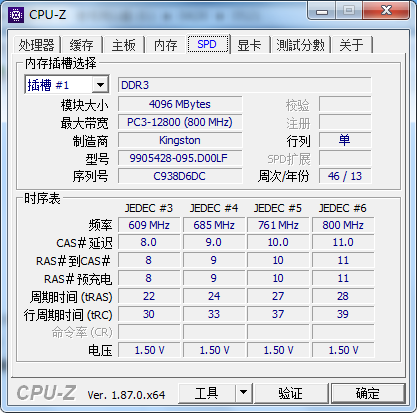Click the 1.50 V cell under JEDEC #3
This screenshot has height=415, width=419.
click(149, 350)
